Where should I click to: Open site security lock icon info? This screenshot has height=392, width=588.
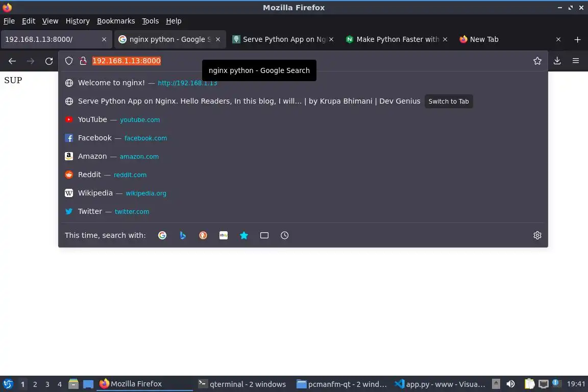[83, 61]
